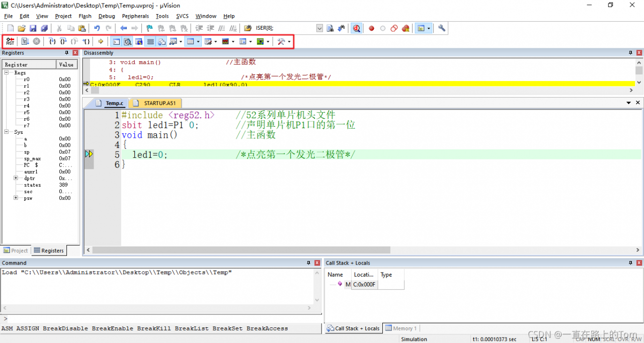Toggle the Start/Stop Debug Session button
Image resolution: width=644 pixels, height=343 pixels.
356,28
